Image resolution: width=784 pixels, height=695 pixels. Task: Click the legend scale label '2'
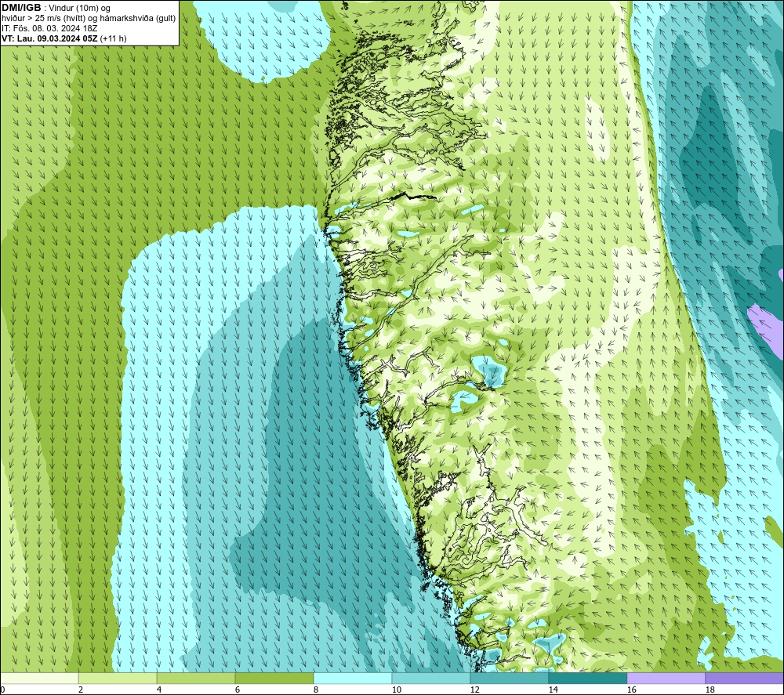[81, 690]
